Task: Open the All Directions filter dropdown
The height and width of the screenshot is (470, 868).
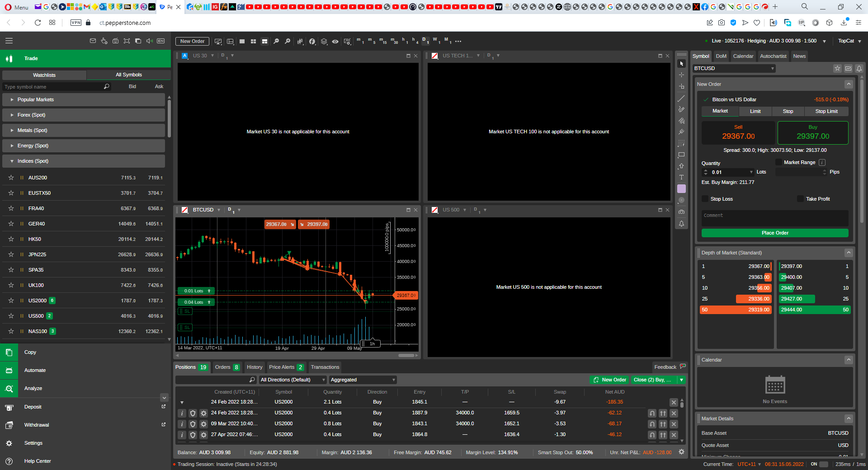Action: point(292,380)
